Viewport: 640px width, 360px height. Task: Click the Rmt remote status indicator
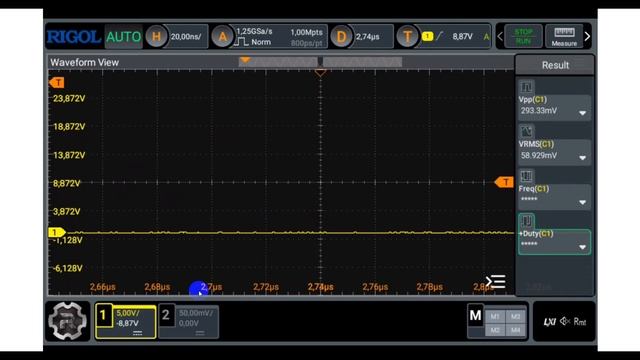(x=580, y=322)
